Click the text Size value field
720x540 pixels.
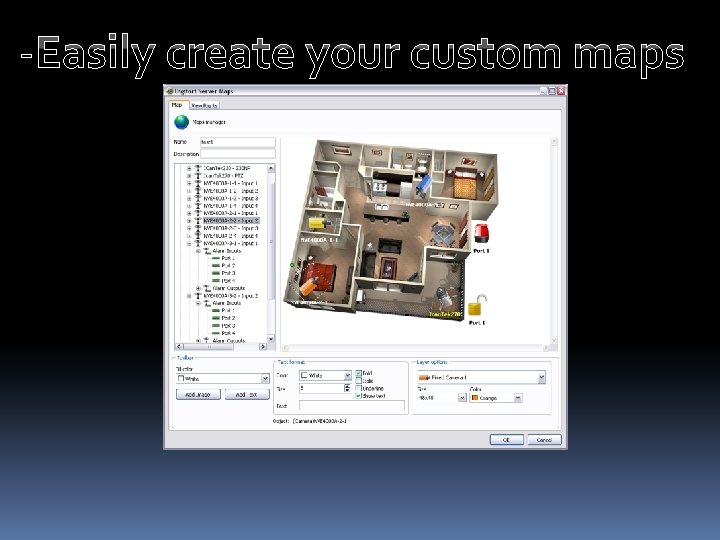pos(321,388)
